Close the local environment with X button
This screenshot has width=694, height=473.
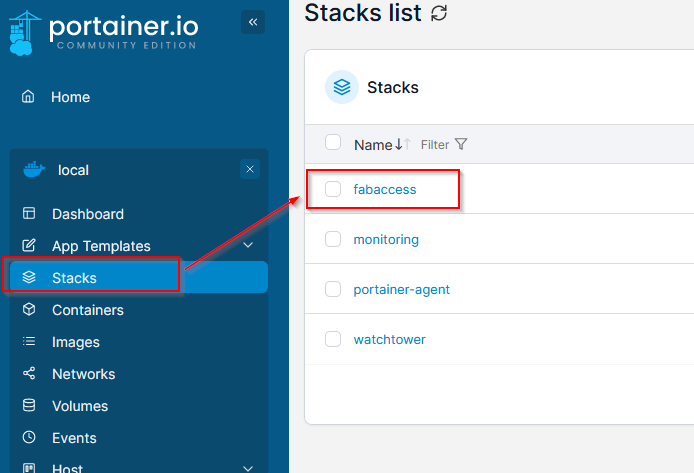[x=250, y=169]
